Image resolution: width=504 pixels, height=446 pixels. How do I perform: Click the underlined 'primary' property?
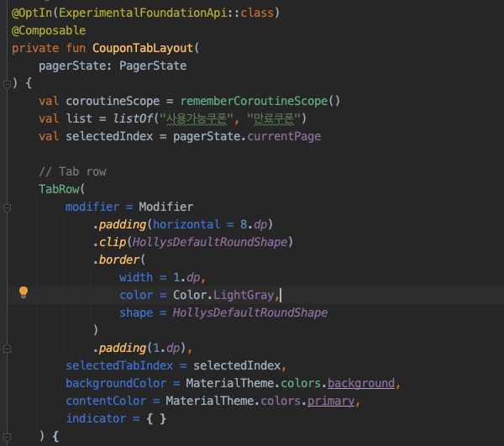point(331,401)
